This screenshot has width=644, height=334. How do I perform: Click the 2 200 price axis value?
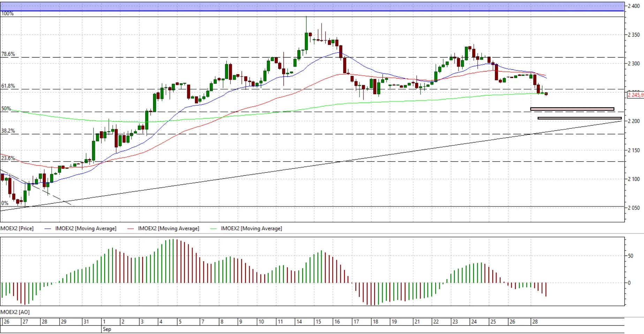pos(634,121)
